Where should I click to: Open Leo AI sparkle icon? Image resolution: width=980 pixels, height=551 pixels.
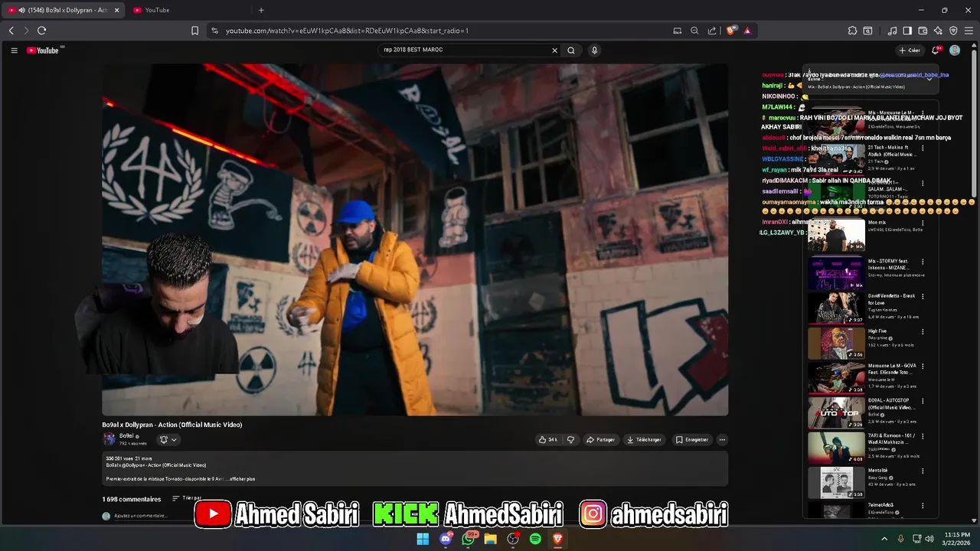click(x=938, y=31)
